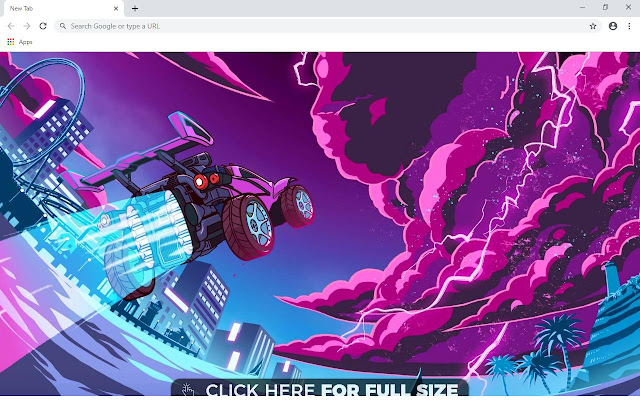
Task: Click the CLICK HERE FOR FULL SIZE banner
Action: 320,388
